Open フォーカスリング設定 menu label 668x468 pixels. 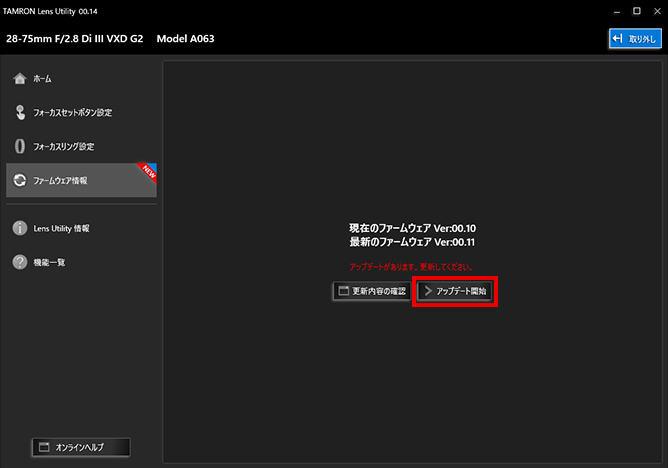point(63,146)
